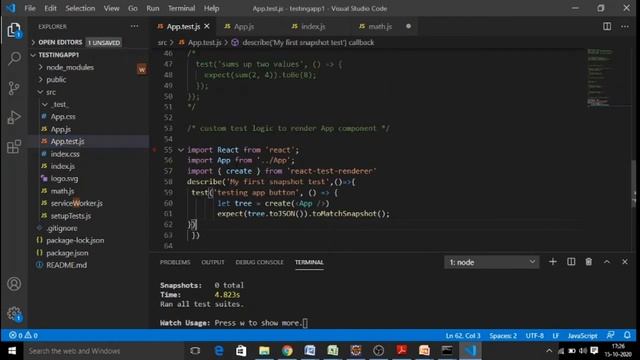Open the File menu
The height and width of the screenshot is (360, 640).
pos(30,8)
